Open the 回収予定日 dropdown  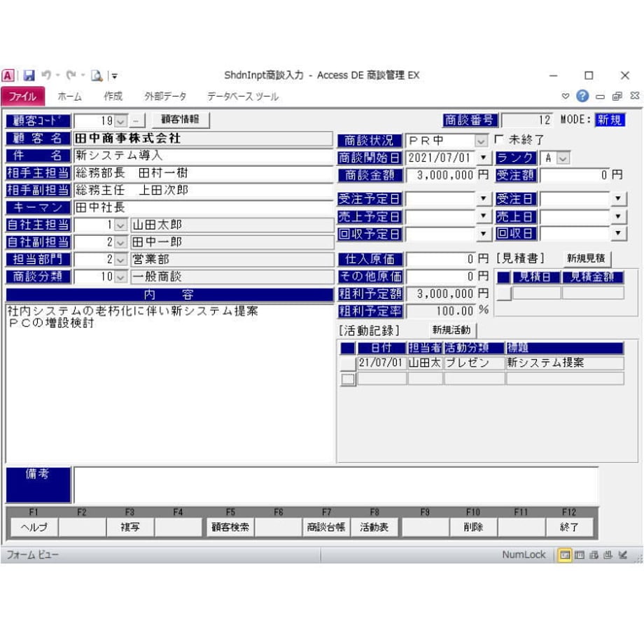coord(484,234)
